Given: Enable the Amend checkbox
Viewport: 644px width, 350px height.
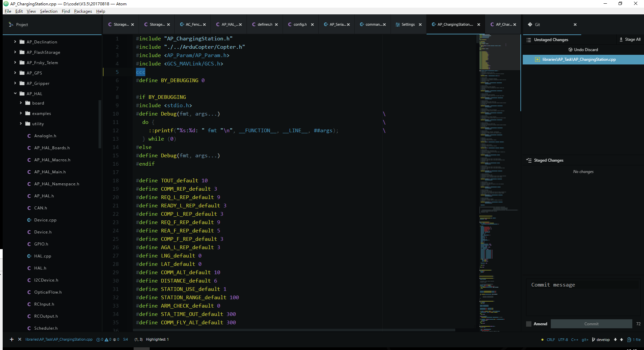Looking at the screenshot, I should [528, 324].
